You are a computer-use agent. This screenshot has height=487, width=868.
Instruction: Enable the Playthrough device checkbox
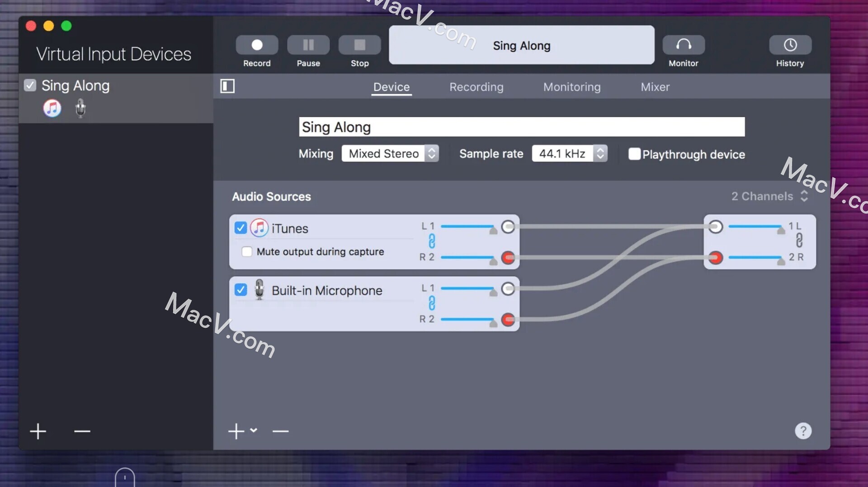pyautogui.click(x=634, y=154)
